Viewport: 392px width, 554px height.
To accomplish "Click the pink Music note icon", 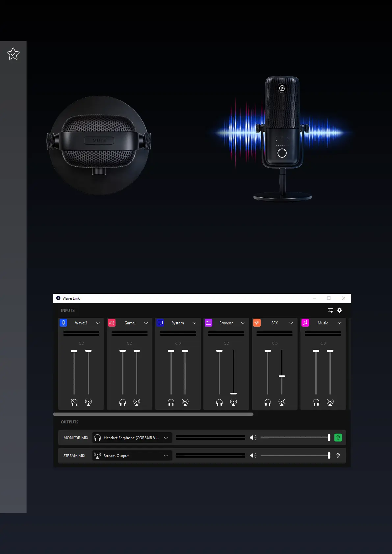I will 305,323.
